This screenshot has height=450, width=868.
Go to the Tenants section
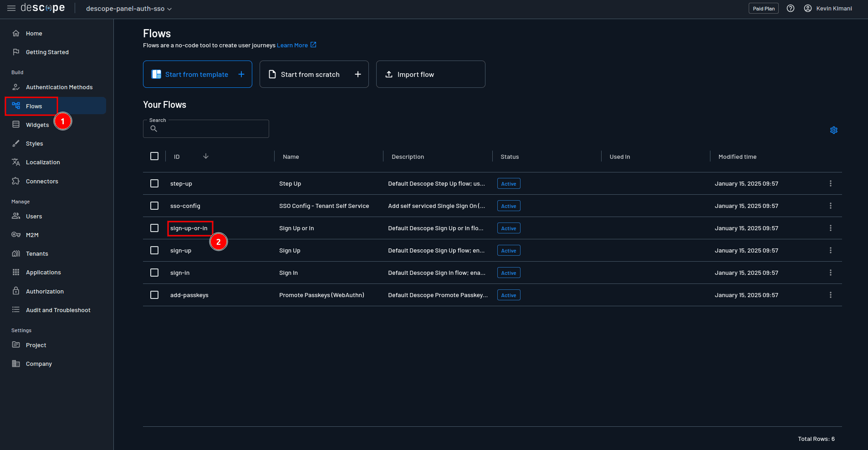(x=36, y=253)
